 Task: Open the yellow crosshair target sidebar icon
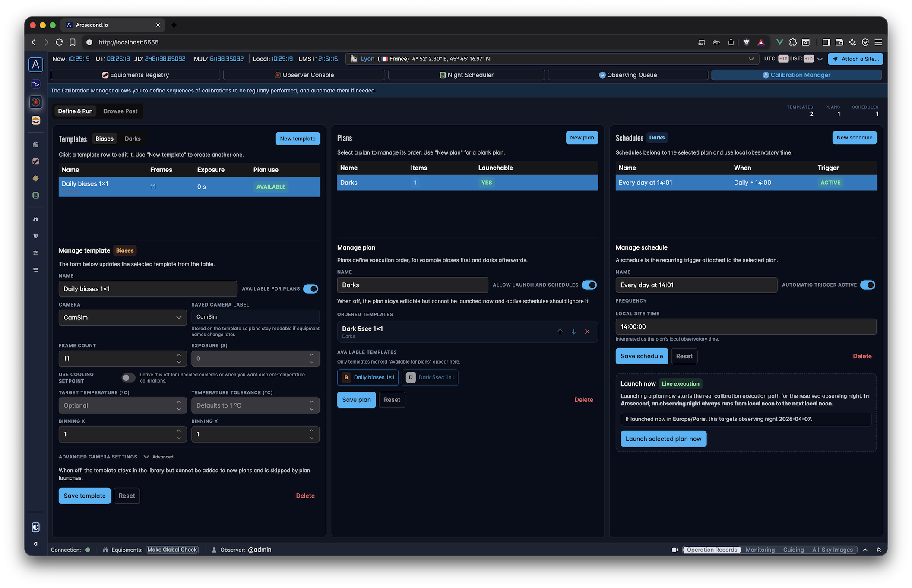coord(36,178)
